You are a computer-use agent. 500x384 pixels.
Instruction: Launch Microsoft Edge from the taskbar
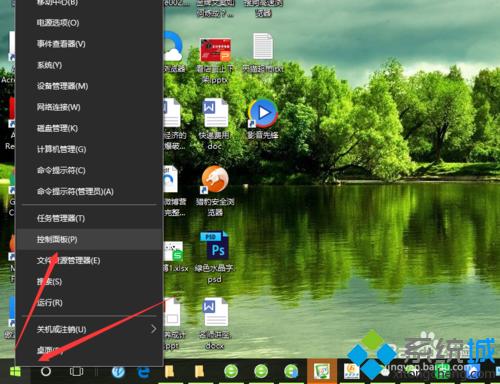coord(143,371)
